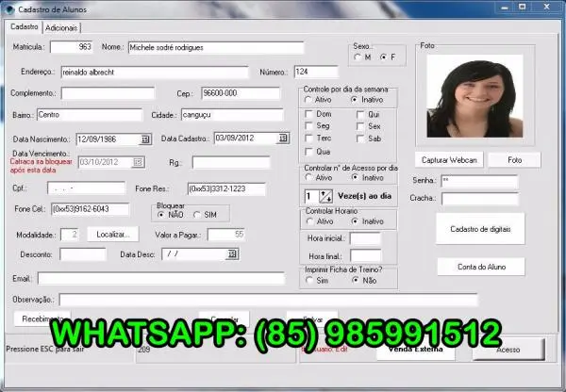Open Cadastro de digitais
566x392 pixels.
[x=480, y=229]
